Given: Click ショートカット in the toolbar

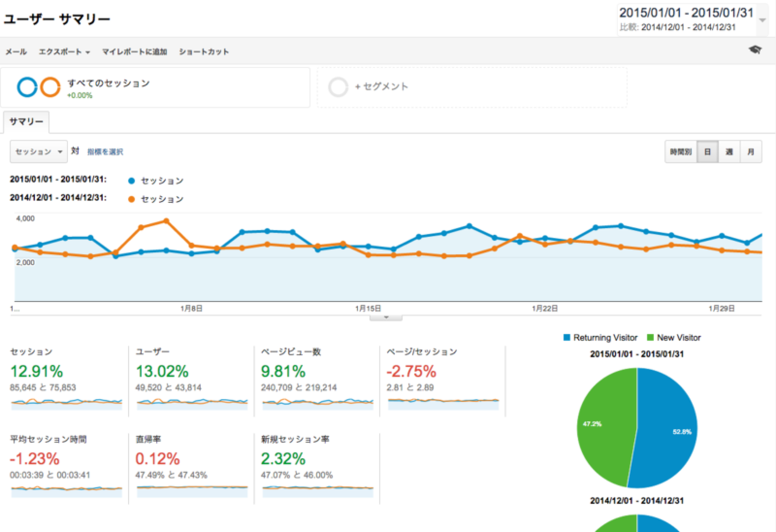Looking at the screenshot, I should [x=204, y=52].
